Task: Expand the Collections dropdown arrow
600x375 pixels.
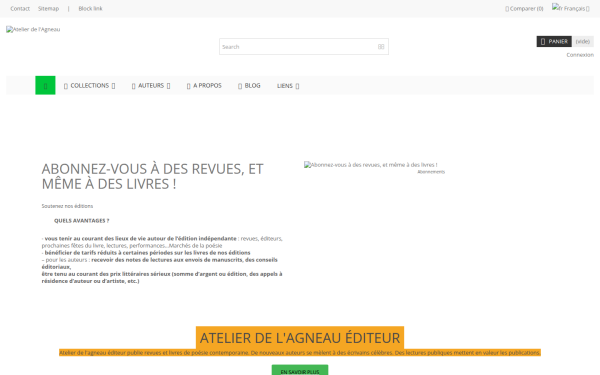Action: [x=113, y=86]
